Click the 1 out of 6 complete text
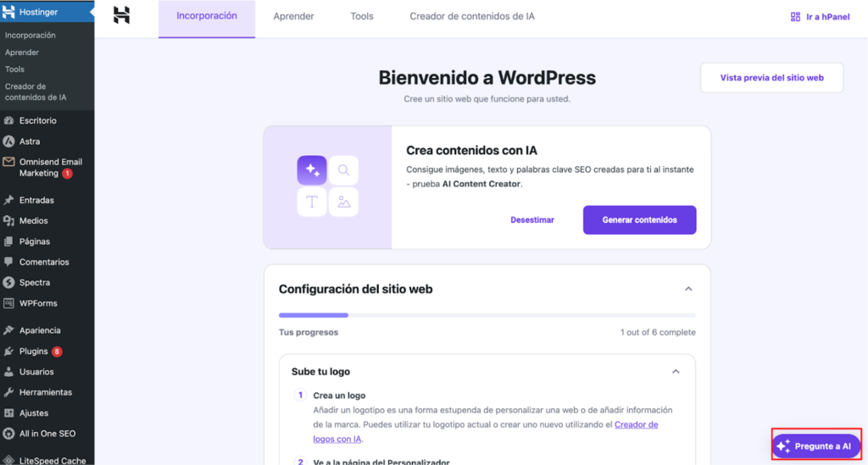 pyautogui.click(x=658, y=332)
